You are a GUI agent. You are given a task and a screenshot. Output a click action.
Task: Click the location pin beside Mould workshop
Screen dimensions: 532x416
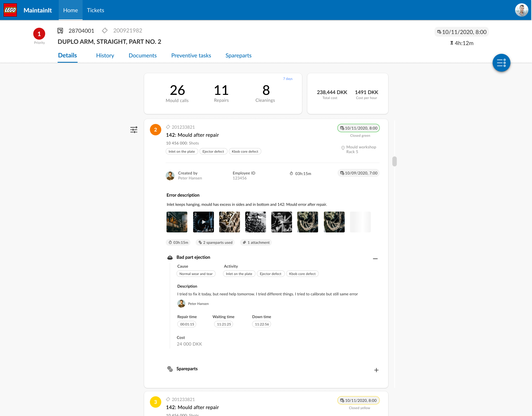pyautogui.click(x=343, y=148)
